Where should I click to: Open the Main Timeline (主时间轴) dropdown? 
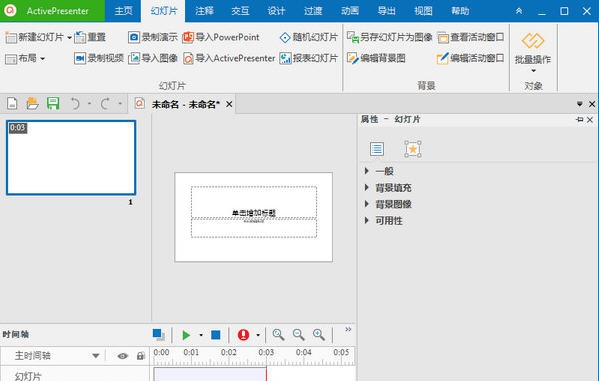pyautogui.click(x=96, y=356)
